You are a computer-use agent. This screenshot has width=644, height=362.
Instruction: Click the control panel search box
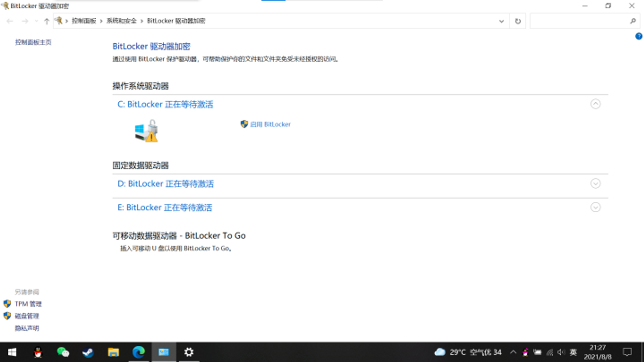580,21
